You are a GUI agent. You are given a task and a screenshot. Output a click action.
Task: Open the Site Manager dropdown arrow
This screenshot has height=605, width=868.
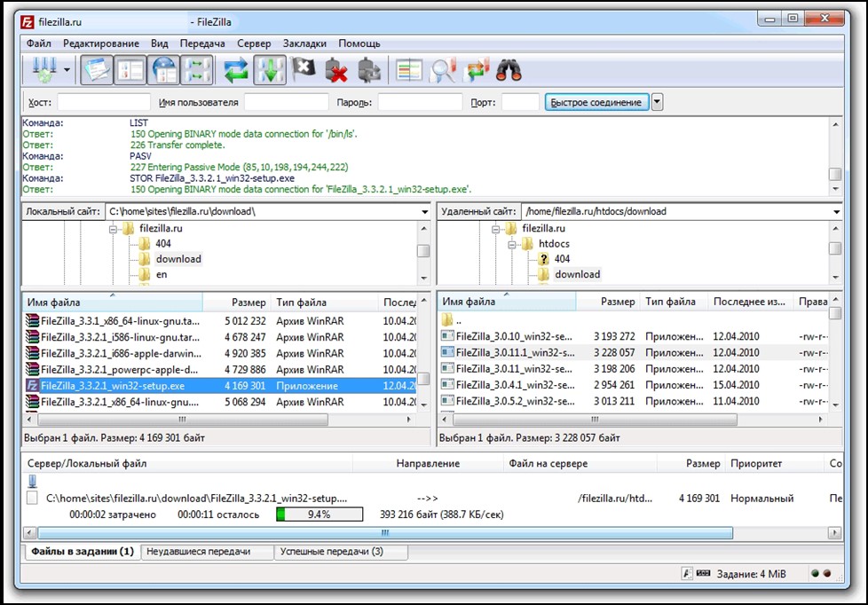tap(67, 70)
